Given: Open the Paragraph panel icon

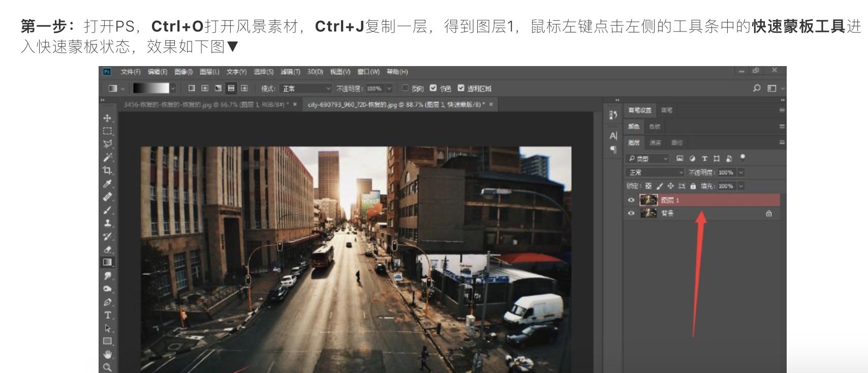Looking at the screenshot, I should click(x=613, y=149).
